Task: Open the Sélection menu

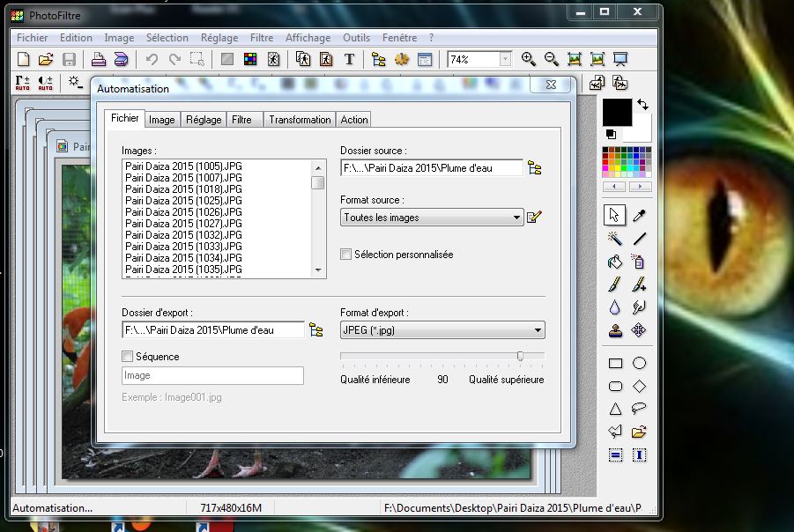Action: pos(167,38)
